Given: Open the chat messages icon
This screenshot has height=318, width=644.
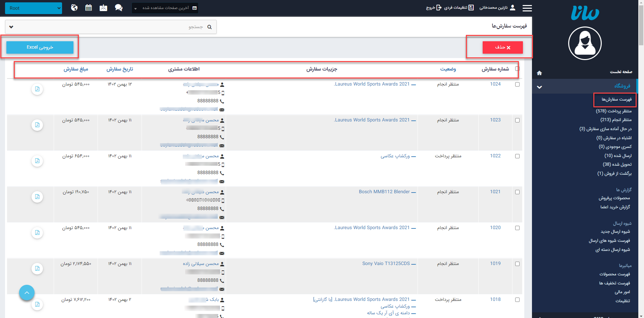Looking at the screenshot, I should click(x=118, y=8).
